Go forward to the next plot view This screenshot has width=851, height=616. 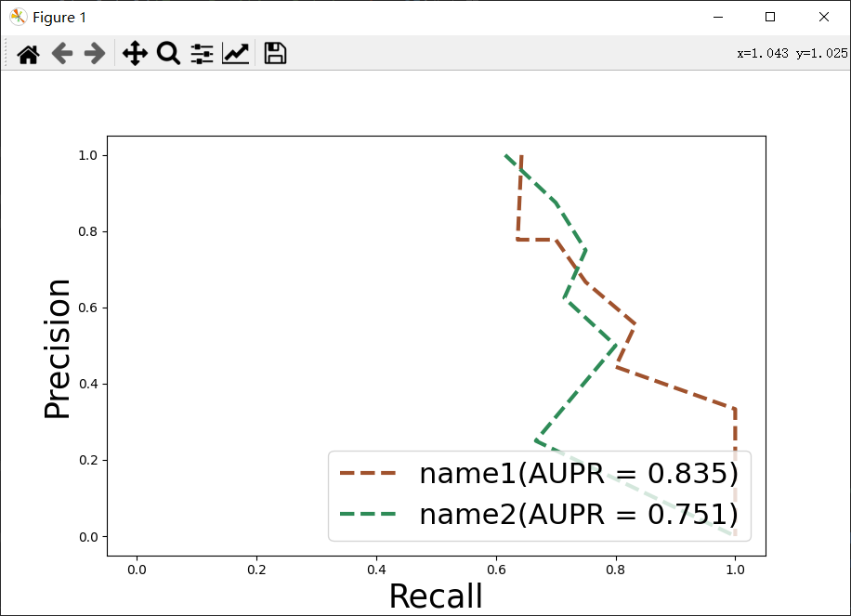[96, 53]
